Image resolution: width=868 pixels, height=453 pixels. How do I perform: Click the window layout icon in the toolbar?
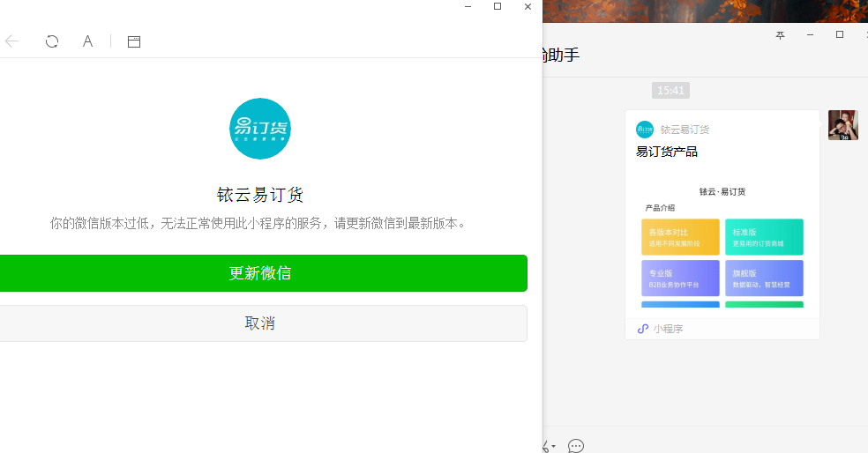(x=134, y=41)
